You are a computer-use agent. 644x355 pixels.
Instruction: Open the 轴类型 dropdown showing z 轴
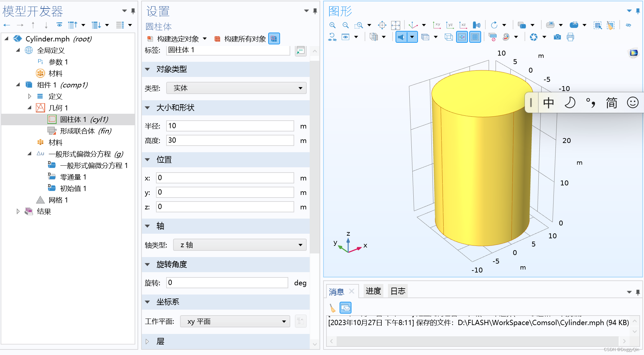pos(240,245)
